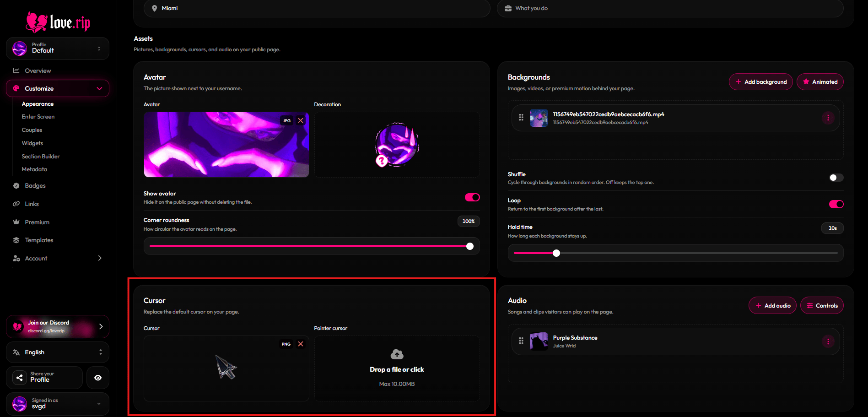
Task: Click the Hold time slider handle
Action: point(556,253)
